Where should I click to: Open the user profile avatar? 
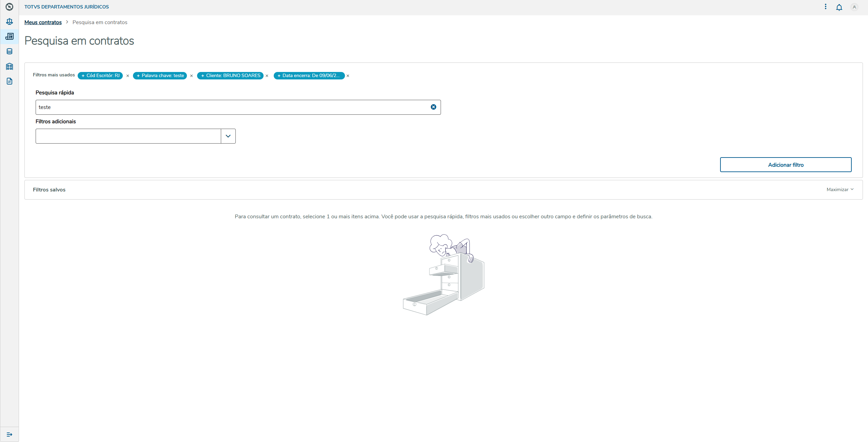[x=854, y=7]
